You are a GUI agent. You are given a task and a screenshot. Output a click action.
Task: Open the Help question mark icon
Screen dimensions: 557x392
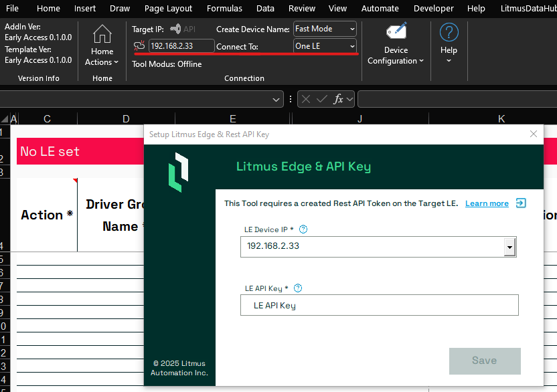(449, 32)
